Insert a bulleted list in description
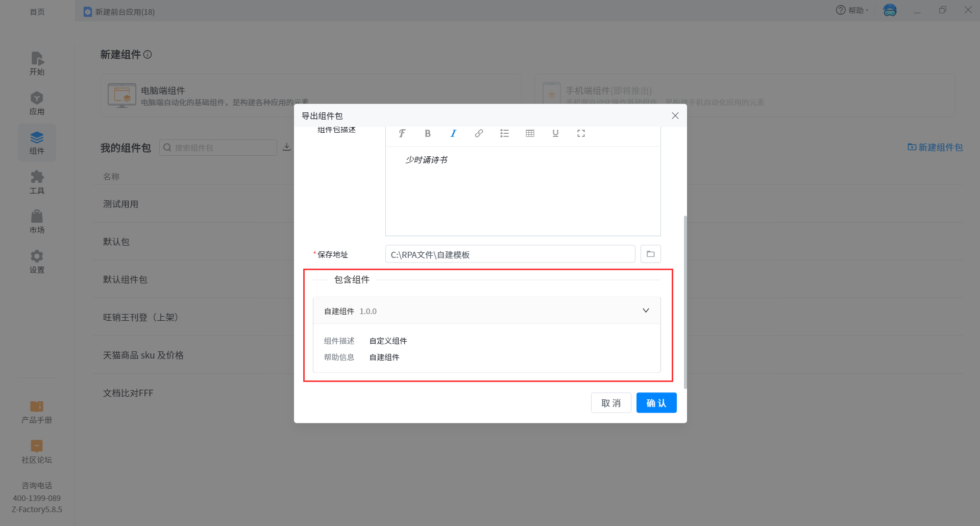Screen dimensions: 980x526 click(504, 133)
